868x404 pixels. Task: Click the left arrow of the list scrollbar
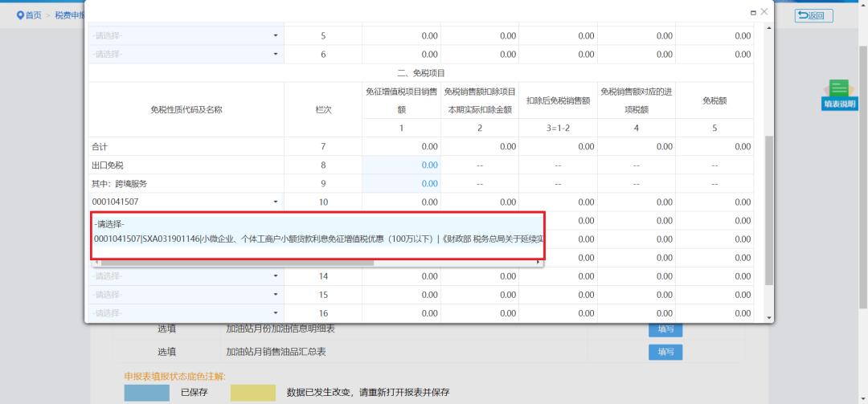pyautogui.click(x=96, y=263)
